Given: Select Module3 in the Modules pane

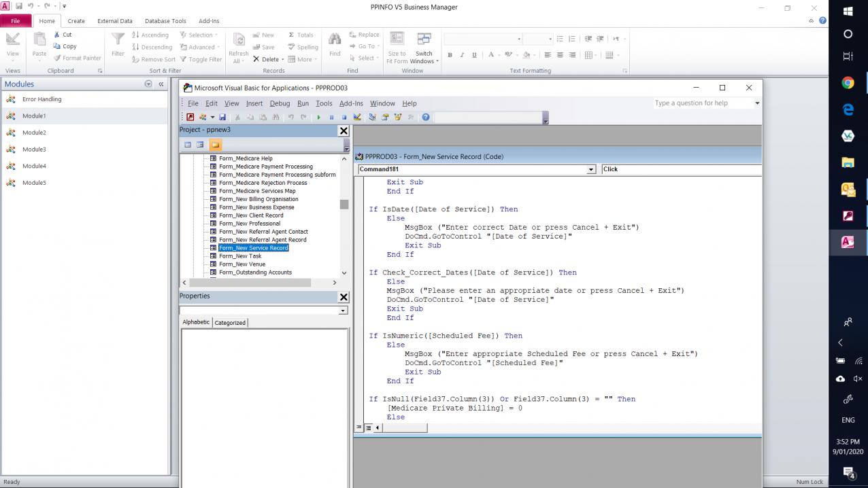Looking at the screenshot, I should pyautogui.click(x=34, y=150).
